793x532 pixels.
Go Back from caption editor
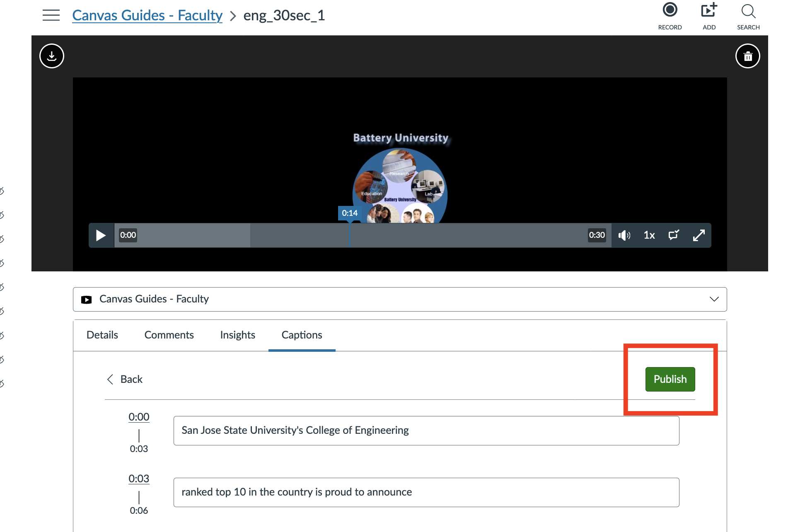125,379
